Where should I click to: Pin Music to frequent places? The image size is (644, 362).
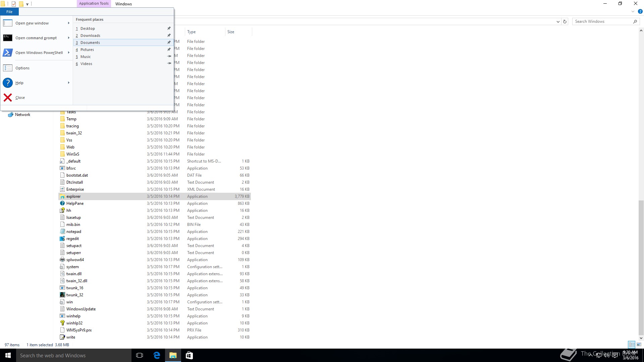coord(169,57)
